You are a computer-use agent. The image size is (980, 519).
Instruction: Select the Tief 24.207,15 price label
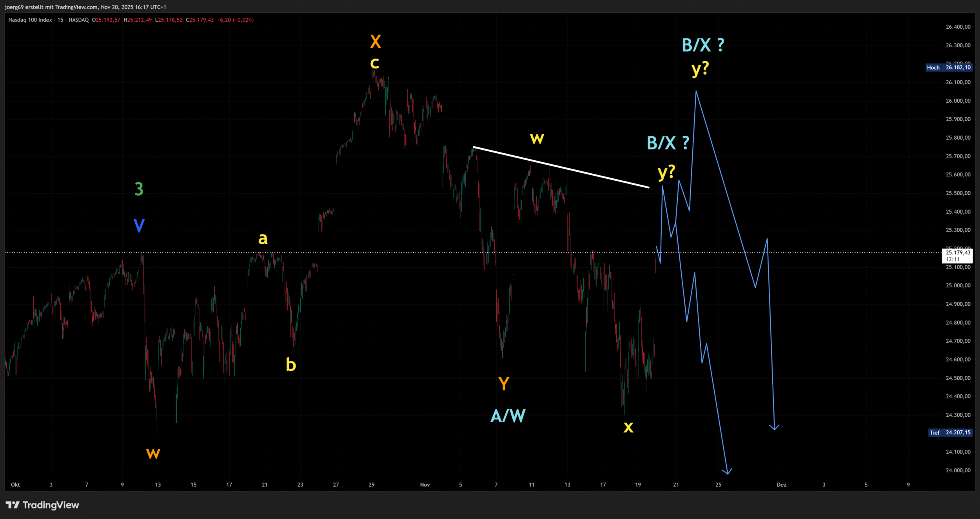coord(950,432)
